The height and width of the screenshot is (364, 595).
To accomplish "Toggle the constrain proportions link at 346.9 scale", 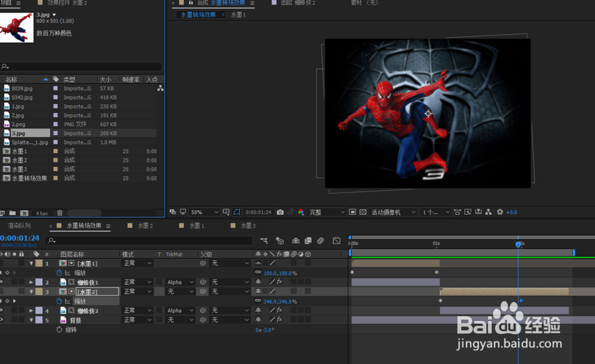I will [x=258, y=301].
